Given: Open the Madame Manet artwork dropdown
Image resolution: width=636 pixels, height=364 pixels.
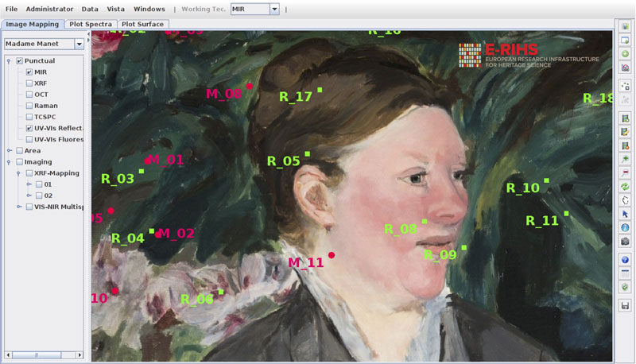Looking at the screenshot, I should [x=79, y=44].
